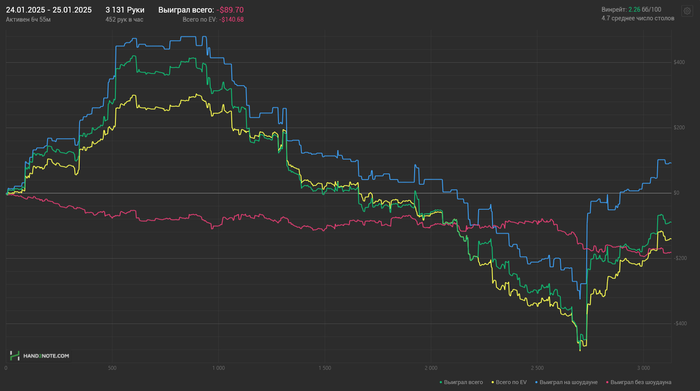This screenshot has height=391, width=700.
Task: Click '452 рук в час' text
Action: 124,20
